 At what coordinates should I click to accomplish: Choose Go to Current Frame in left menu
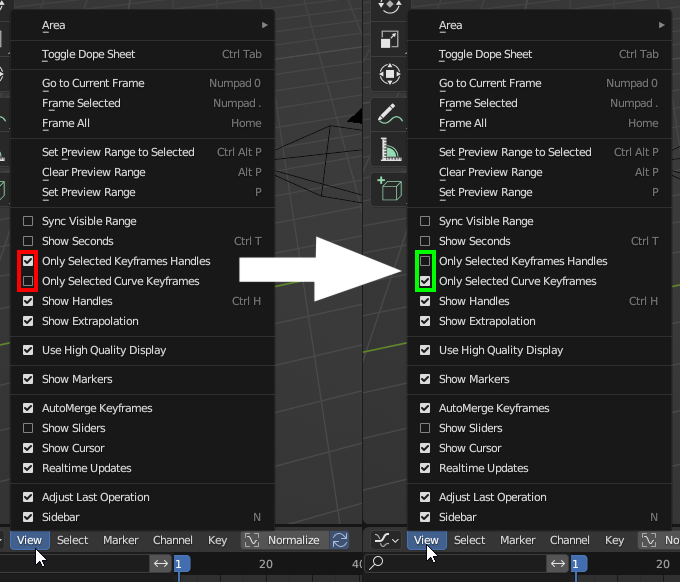click(142, 83)
